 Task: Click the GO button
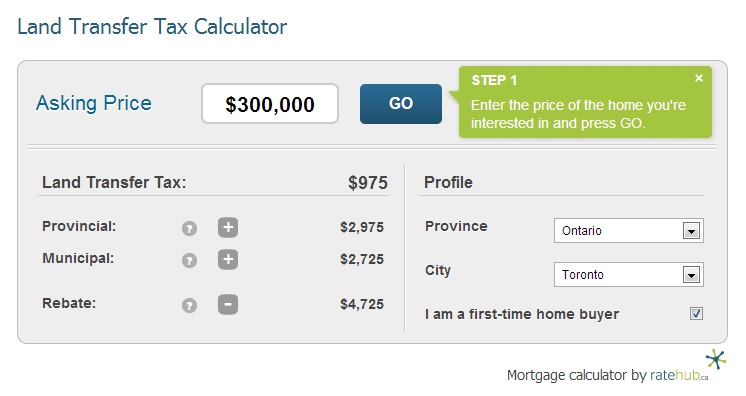click(x=401, y=104)
